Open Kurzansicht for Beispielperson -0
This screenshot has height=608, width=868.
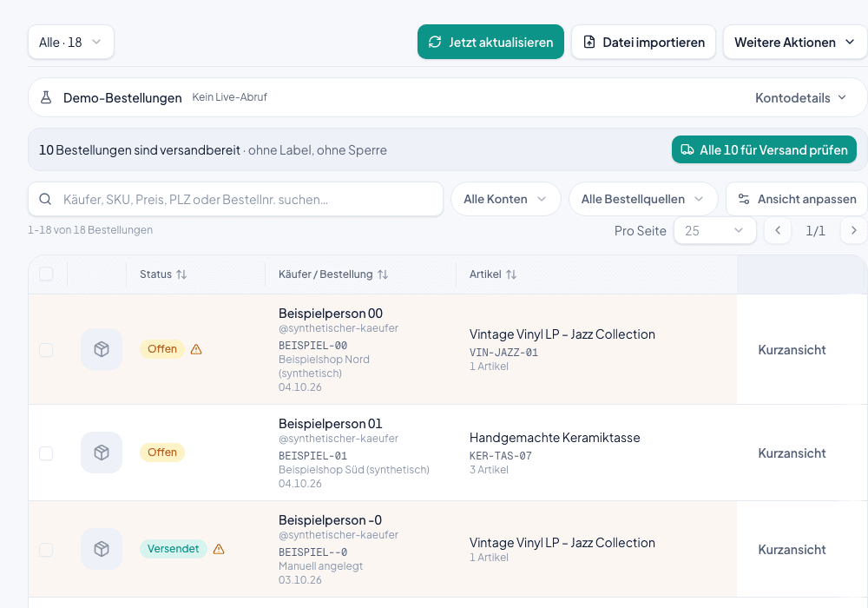point(792,550)
